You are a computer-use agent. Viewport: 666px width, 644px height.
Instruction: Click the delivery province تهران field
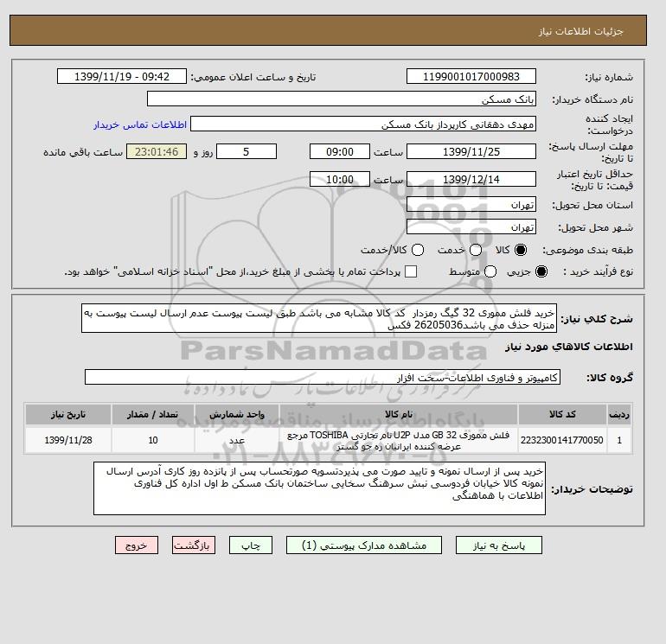pos(471,205)
